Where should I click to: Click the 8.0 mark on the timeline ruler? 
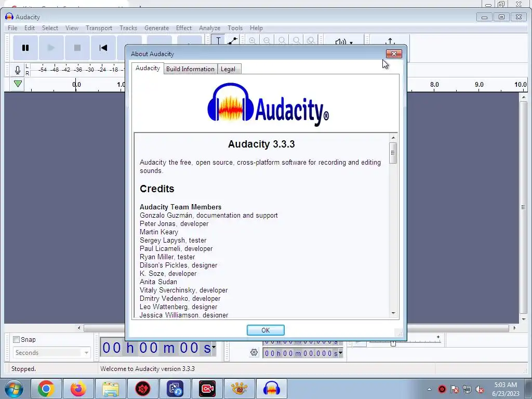coord(434,85)
